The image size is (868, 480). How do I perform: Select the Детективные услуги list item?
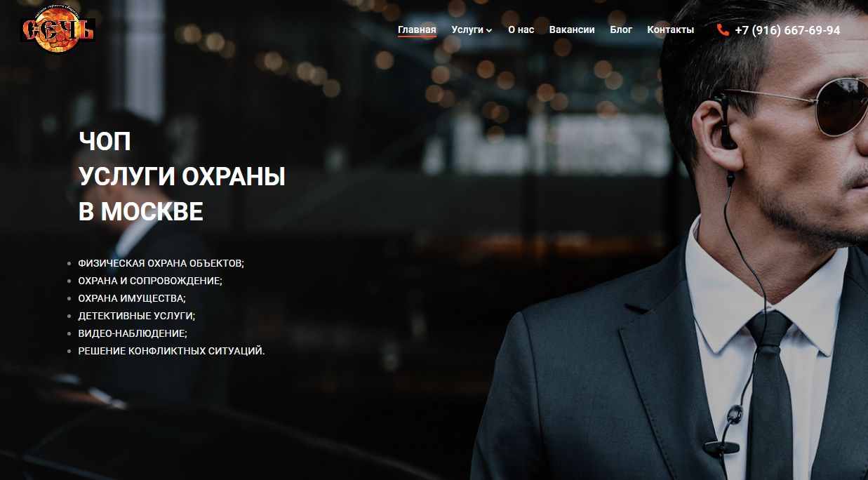point(136,316)
